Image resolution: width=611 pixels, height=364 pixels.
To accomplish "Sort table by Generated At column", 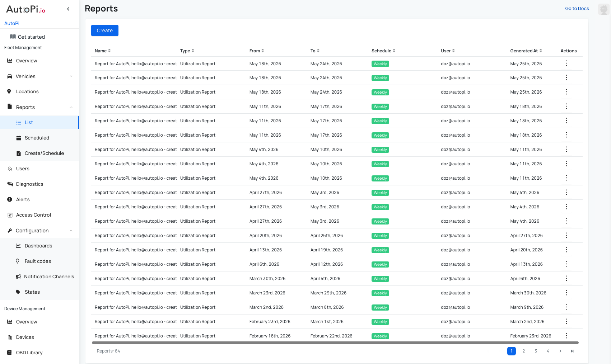I will [x=526, y=51].
